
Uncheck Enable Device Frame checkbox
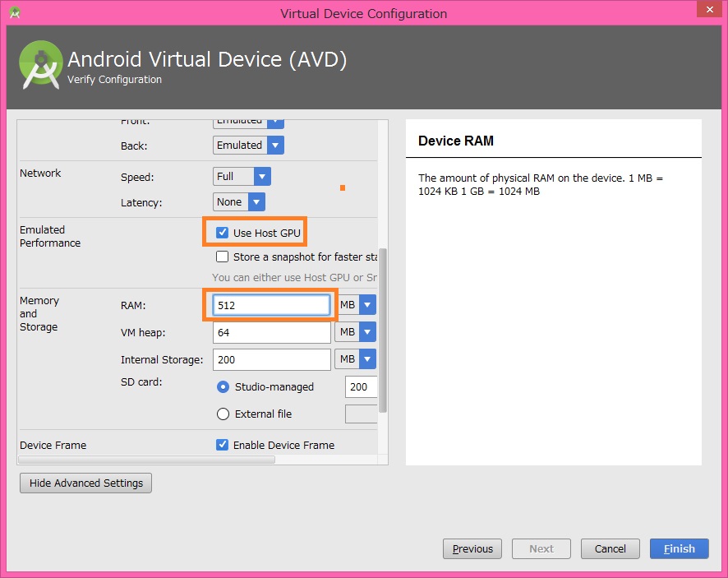tap(222, 445)
